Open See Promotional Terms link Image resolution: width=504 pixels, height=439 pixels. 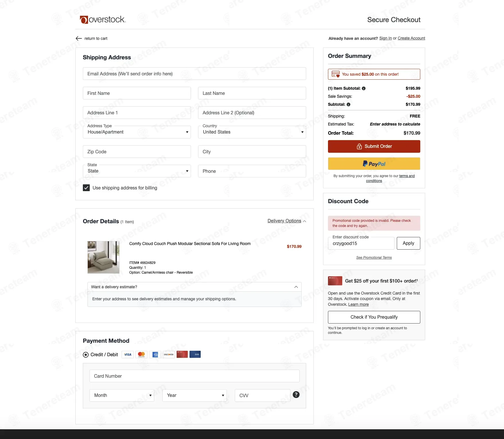tap(374, 258)
